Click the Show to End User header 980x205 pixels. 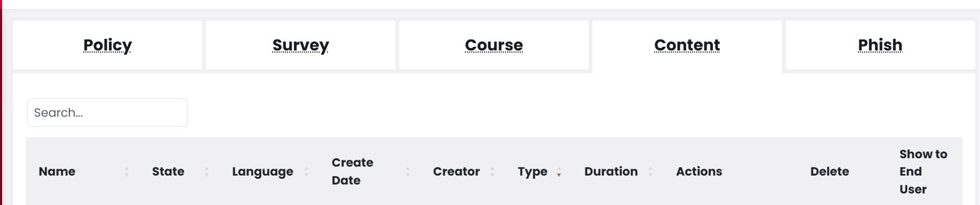pos(923,171)
